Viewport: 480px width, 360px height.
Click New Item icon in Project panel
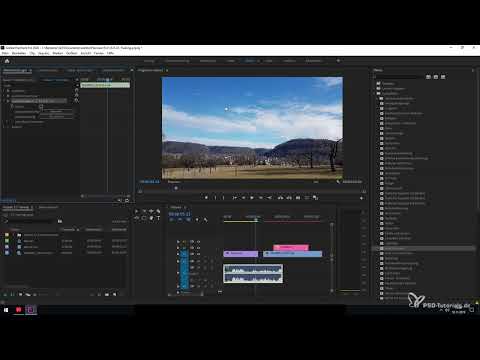[x=115, y=295]
